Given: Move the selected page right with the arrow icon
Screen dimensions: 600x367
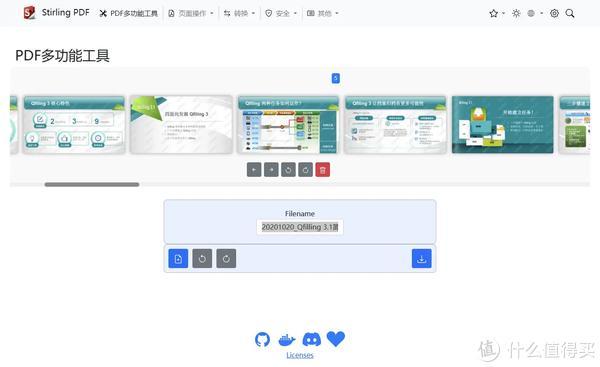Looking at the screenshot, I should 271,170.
